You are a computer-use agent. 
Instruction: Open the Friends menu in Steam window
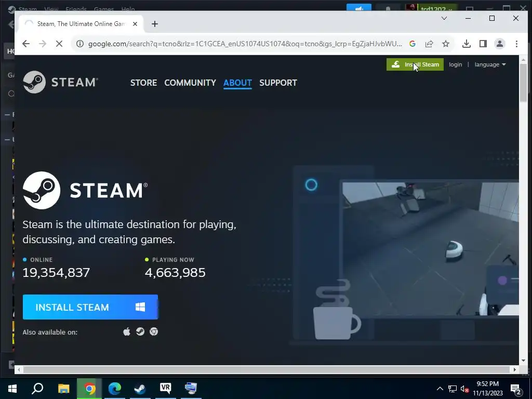tap(76, 9)
